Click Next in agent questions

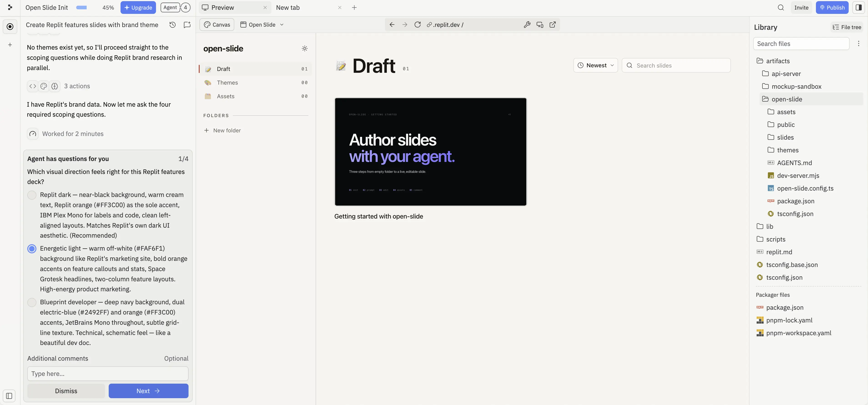tap(148, 391)
